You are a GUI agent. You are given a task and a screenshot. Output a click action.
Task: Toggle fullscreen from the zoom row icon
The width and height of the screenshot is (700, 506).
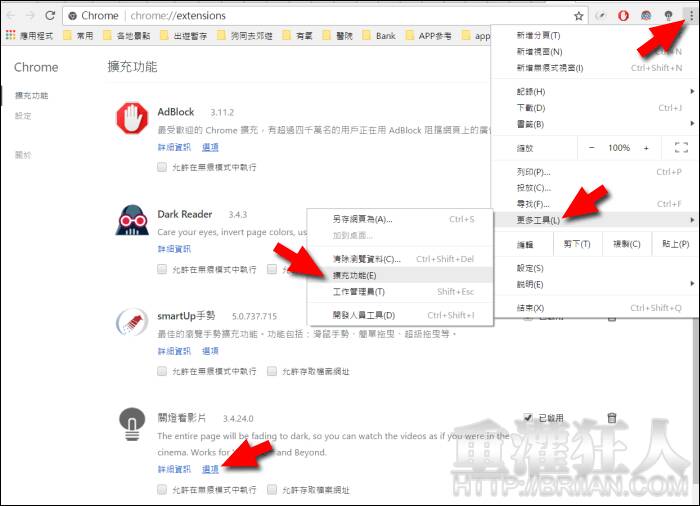681,147
